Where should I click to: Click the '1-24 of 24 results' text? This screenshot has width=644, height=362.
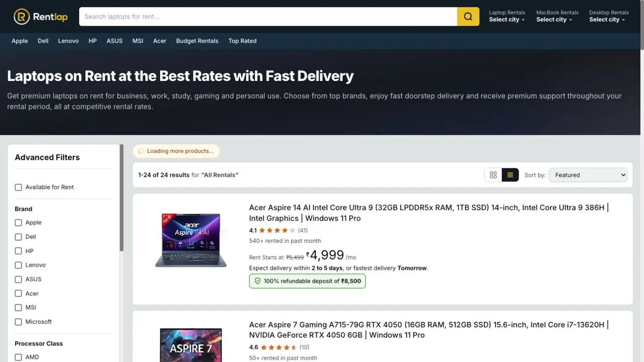tap(164, 175)
